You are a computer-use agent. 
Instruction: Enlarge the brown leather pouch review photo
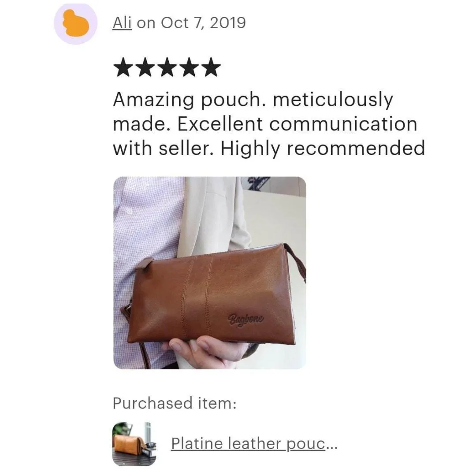(x=210, y=273)
